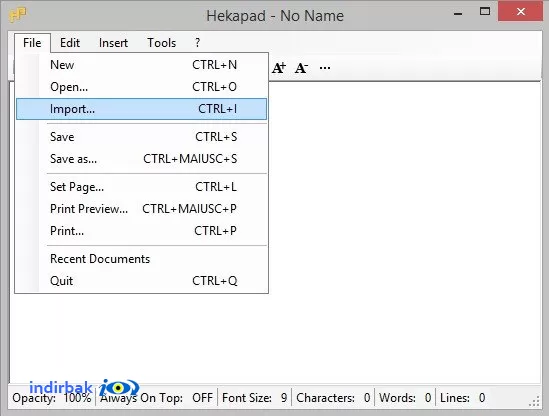
Task: Maximize the Hekapad window
Action: coord(485,12)
